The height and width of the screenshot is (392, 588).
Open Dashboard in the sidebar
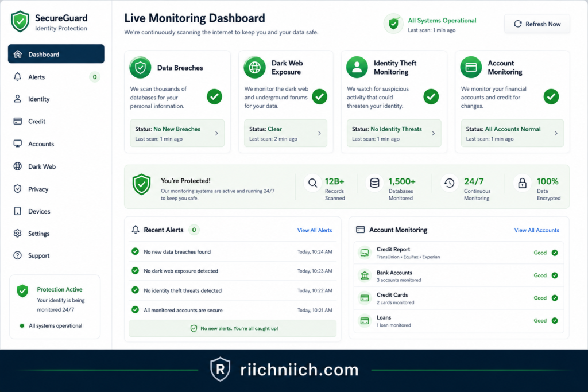[56, 54]
